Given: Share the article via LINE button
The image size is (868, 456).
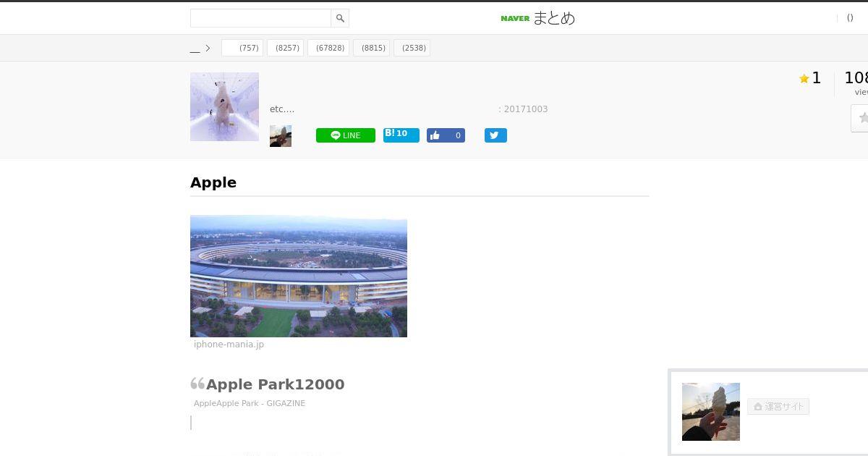Looking at the screenshot, I should coord(346,135).
